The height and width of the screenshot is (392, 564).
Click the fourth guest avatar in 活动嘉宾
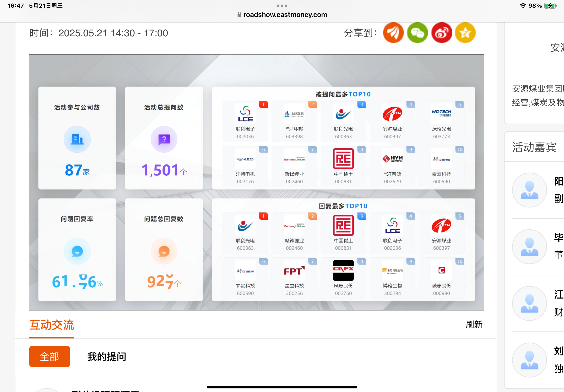529,360
